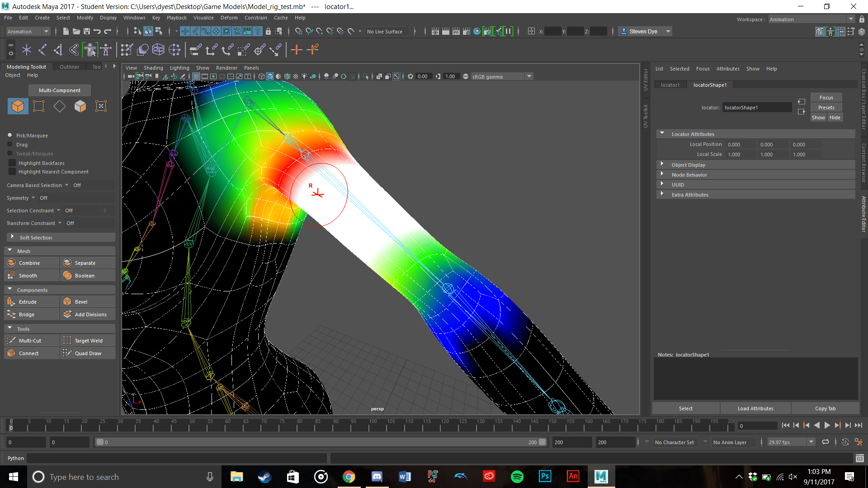Image resolution: width=868 pixels, height=488 pixels.
Task: Open the Deform menu
Action: coord(229,18)
